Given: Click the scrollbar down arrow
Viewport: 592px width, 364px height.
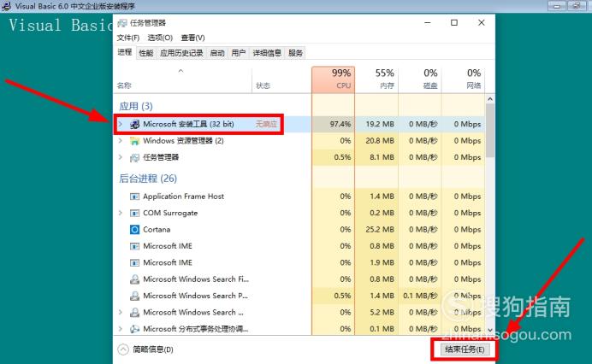Looking at the screenshot, I should click(x=490, y=330).
